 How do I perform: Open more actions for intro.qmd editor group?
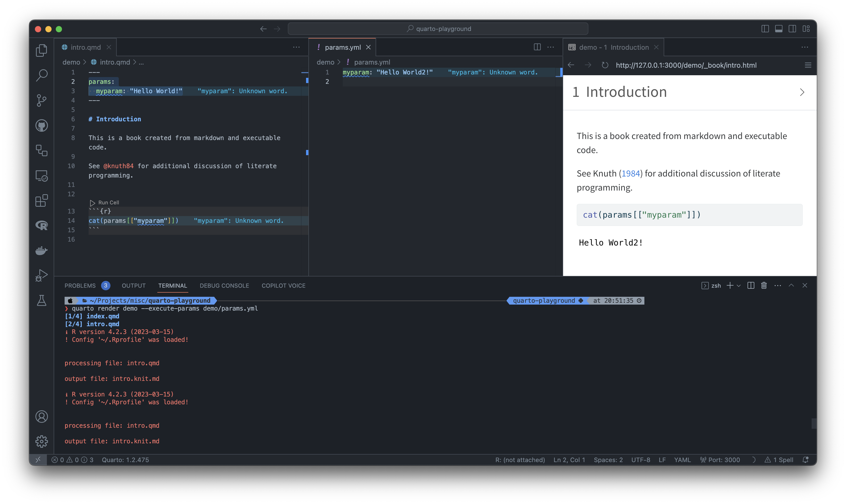click(296, 47)
